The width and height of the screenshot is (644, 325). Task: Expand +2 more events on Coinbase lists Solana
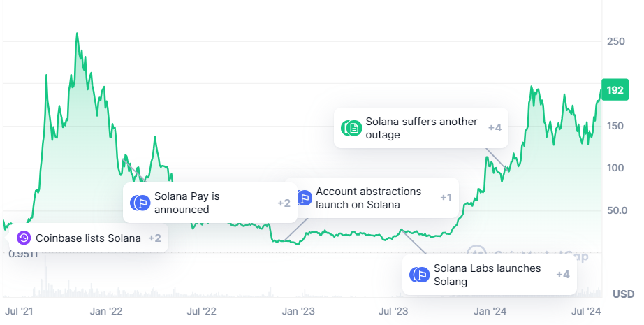tap(155, 238)
